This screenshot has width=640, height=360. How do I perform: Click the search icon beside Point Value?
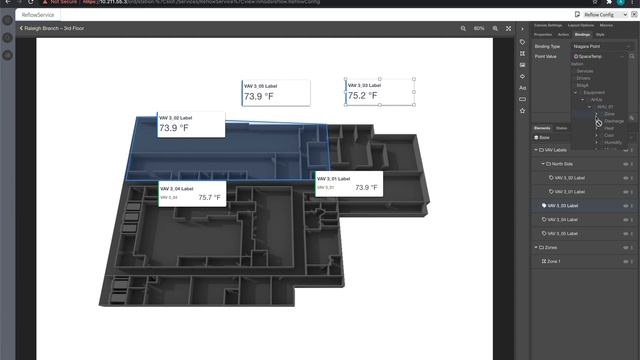(632, 56)
